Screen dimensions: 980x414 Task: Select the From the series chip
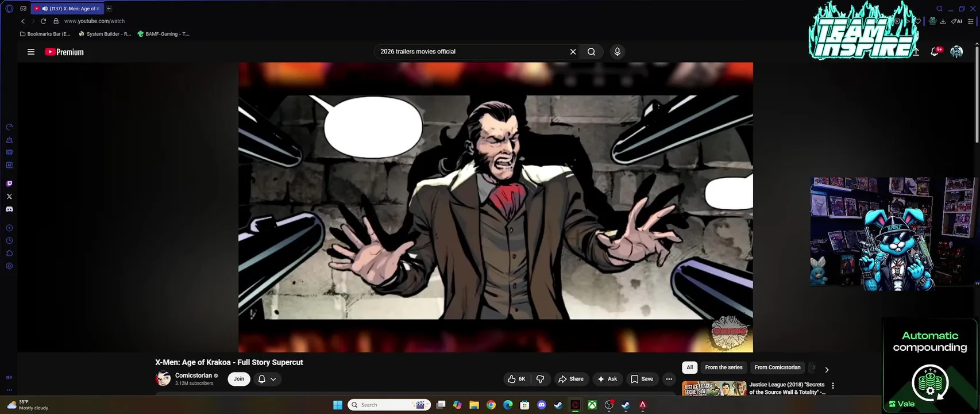(x=724, y=367)
